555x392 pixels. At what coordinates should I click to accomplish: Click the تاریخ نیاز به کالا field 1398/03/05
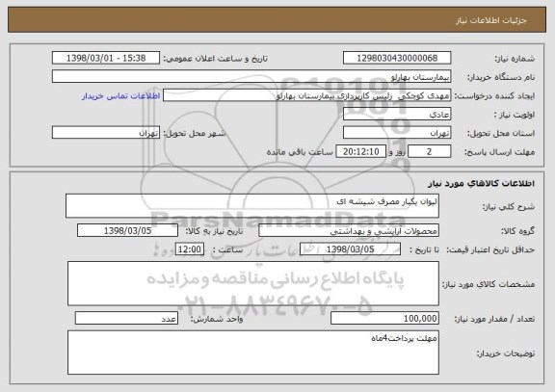[127, 230]
